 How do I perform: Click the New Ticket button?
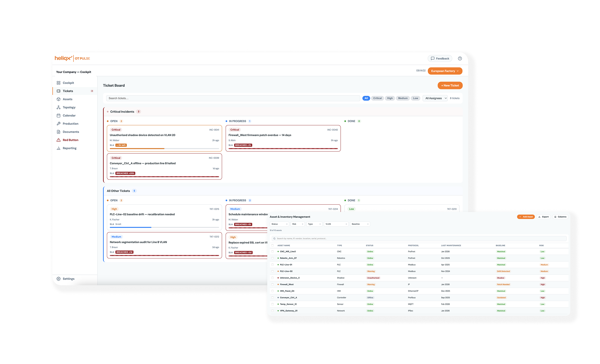point(450,85)
